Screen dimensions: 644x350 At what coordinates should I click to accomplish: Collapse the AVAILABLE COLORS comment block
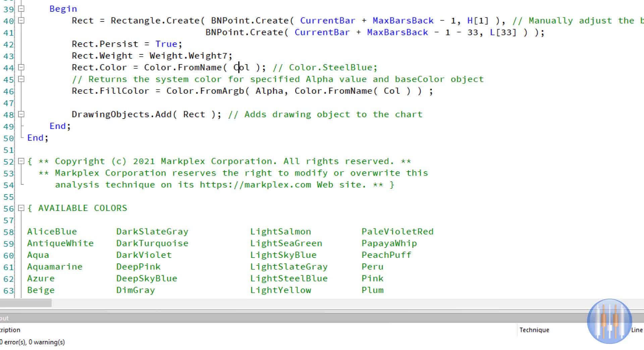click(x=21, y=208)
